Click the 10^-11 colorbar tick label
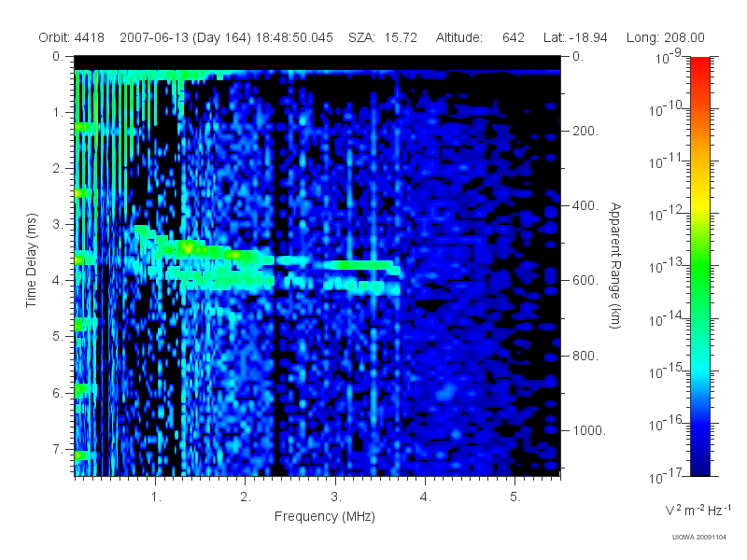The height and width of the screenshot is (560, 747). click(667, 161)
